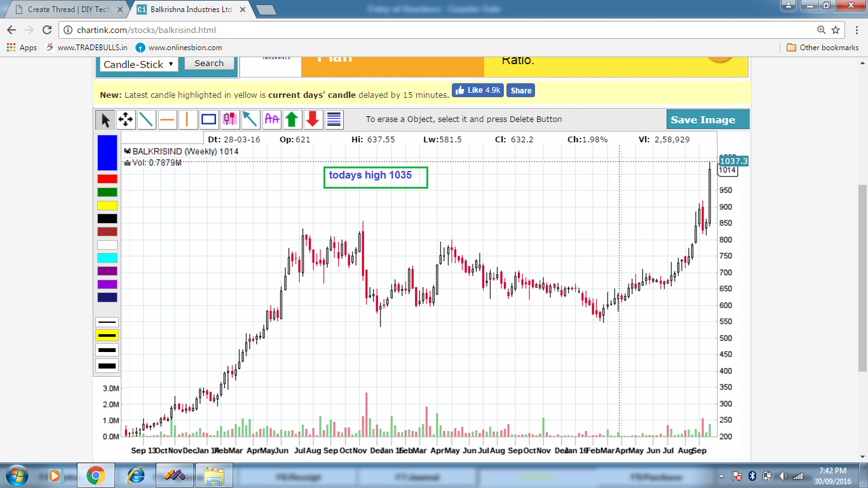Click the Vol: 0.7879M legend label
Image resolution: width=868 pixels, height=488 pixels.
click(x=153, y=163)
